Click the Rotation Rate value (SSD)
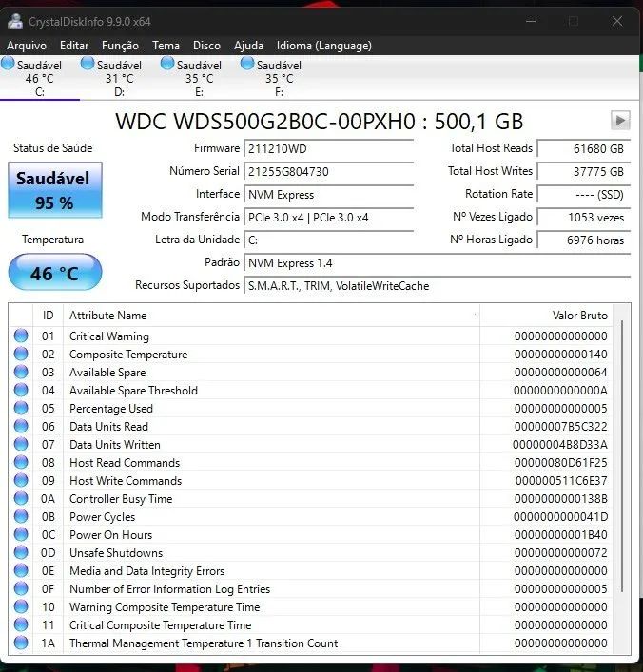The height and width of the screenshot is (672, 643). click(584, 195)
